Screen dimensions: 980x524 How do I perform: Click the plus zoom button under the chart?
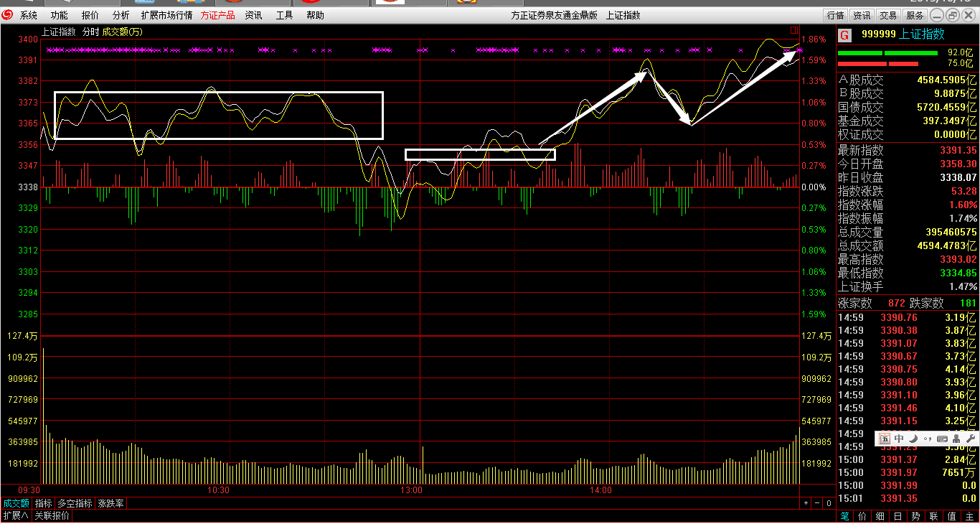tap(806, 504)
